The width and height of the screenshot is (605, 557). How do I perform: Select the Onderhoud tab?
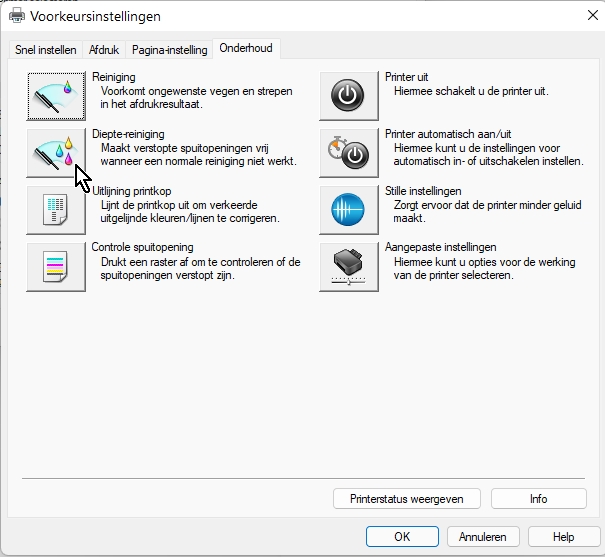click(247, 48)
